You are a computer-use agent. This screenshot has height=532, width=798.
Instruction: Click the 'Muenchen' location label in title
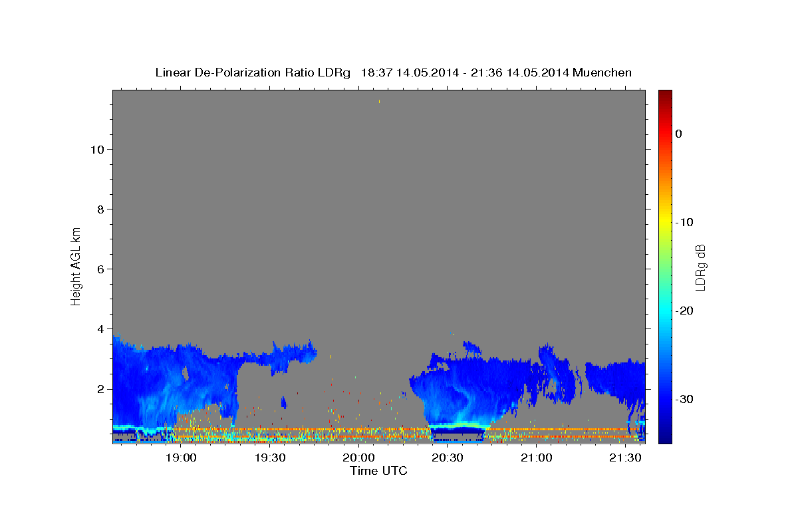602,72
